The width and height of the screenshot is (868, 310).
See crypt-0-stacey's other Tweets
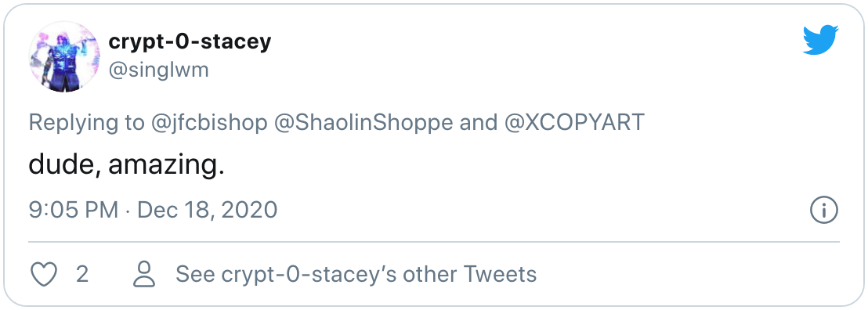(x=356, y=275)
